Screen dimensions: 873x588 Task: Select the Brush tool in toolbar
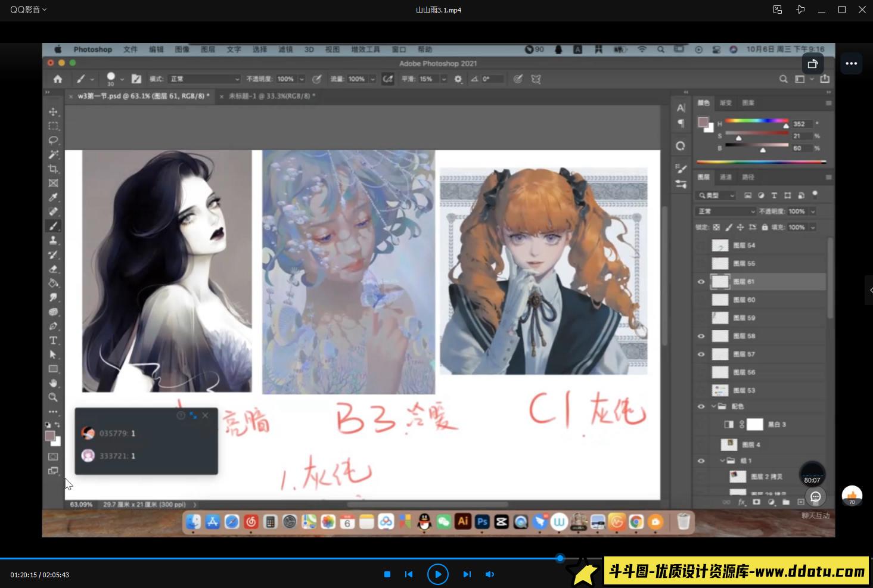[x=53, y=226]
